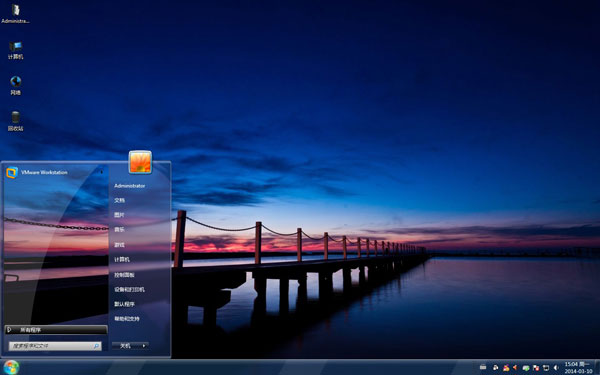
Task: Open the Administrator folder desktop icon
Action: point(15,14)
